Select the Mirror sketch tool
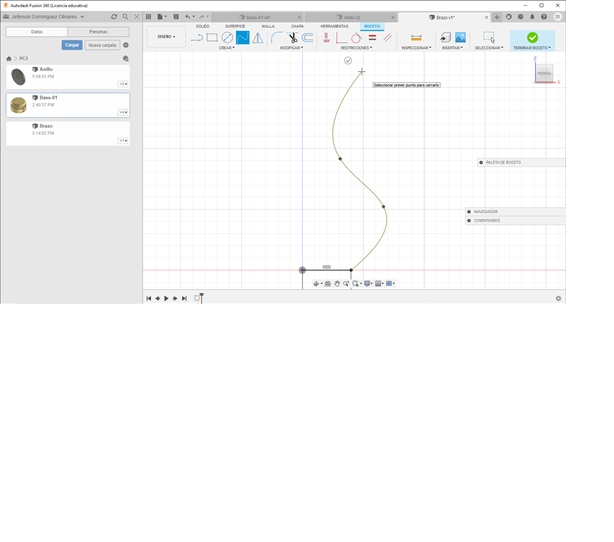The width and height of the screenshot is (614, 542). pyautogui.click(x=258, y=38)
